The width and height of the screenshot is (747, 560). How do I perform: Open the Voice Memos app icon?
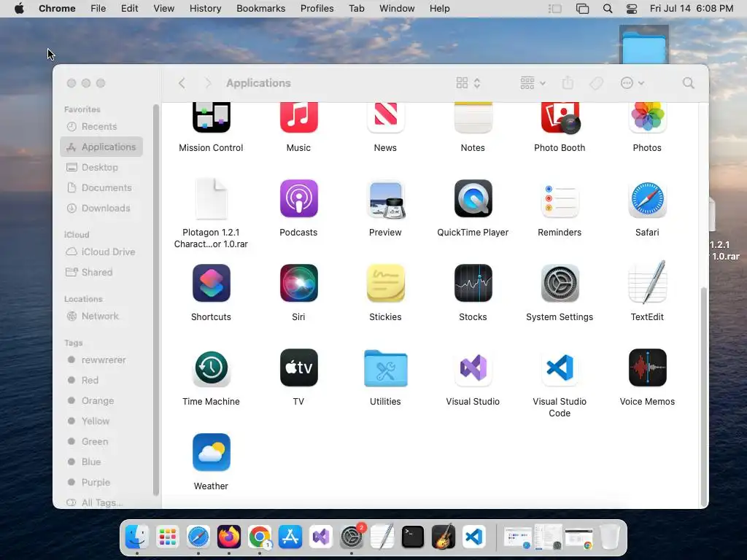[x=647, y=367]
